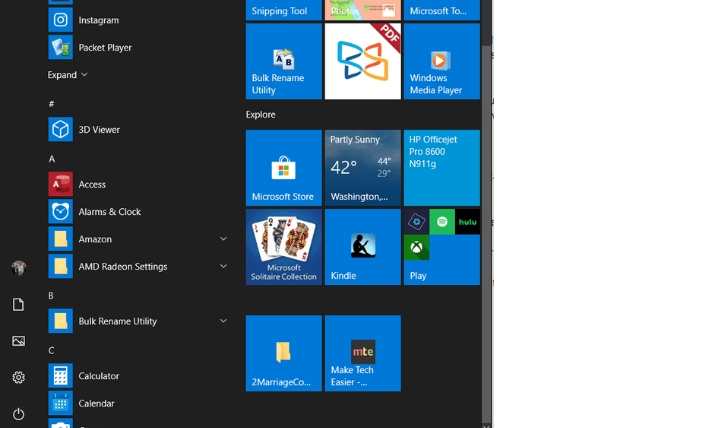Click the Amazon folder icon
Screen dimensions: 720x428
tap(61, 239)
